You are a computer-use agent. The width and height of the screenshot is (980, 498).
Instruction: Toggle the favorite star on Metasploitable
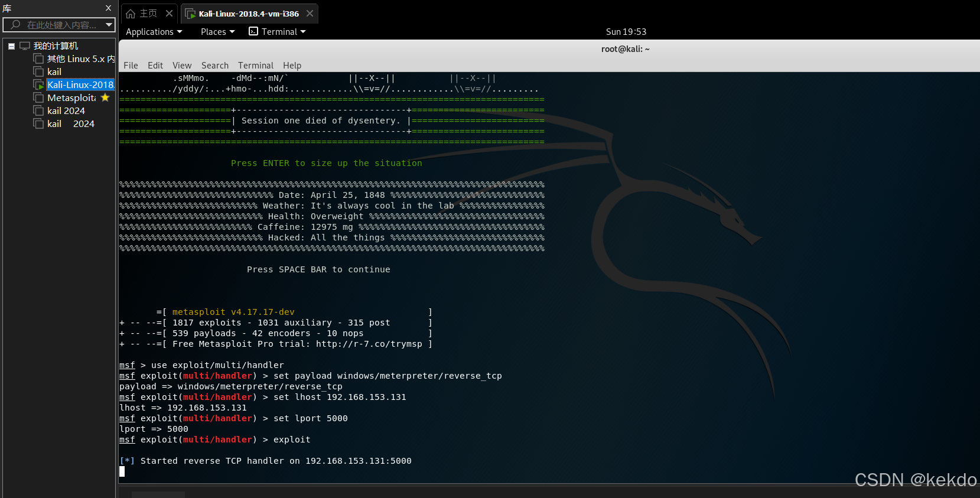pyautogui.click(x=105, y=97)
